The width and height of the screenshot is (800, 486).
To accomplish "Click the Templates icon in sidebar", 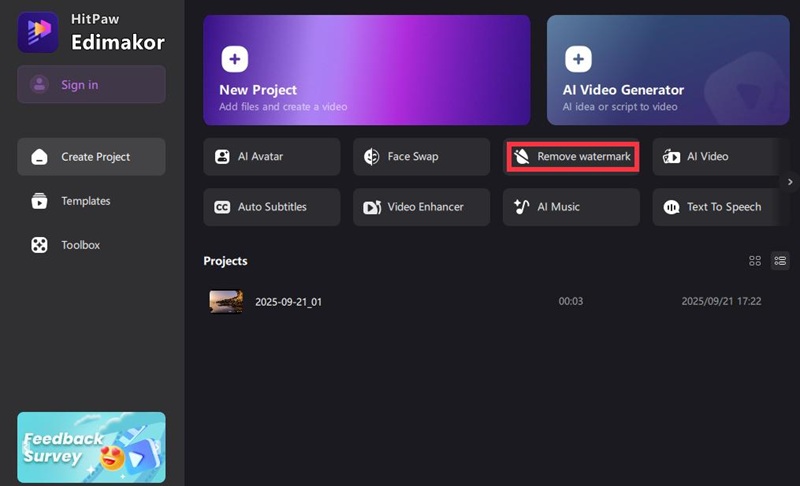I will [x=39, y=201].
